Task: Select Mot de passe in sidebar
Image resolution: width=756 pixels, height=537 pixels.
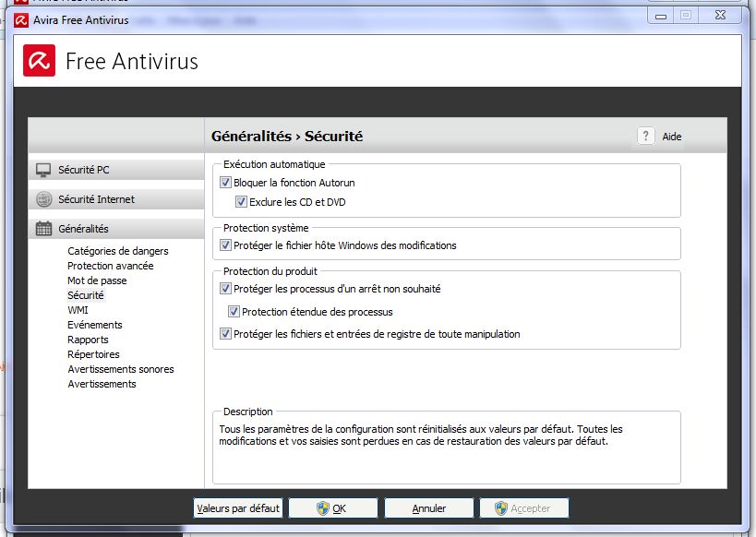Action: pyautogui.click(x=97, y=280)
